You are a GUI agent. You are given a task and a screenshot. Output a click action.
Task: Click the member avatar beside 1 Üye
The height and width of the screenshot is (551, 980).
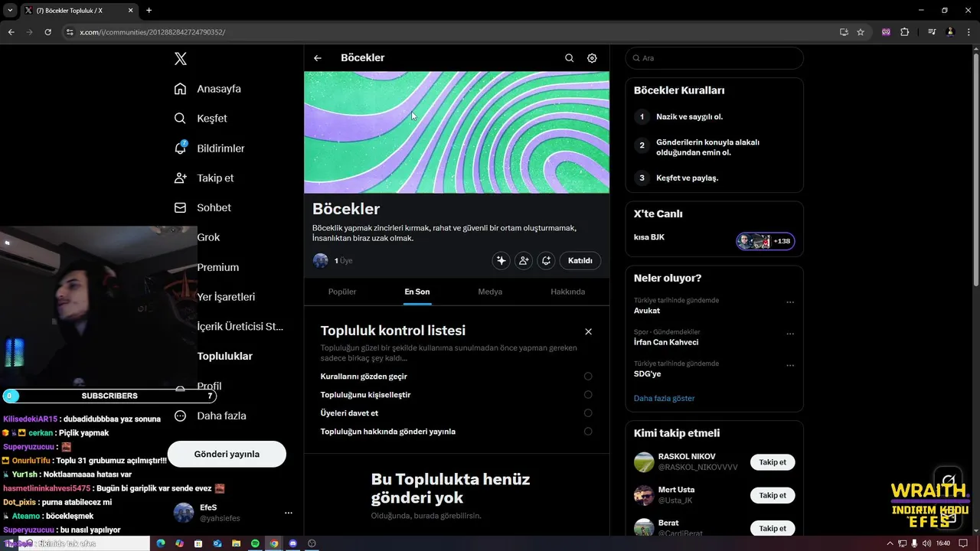pos(321,261)
